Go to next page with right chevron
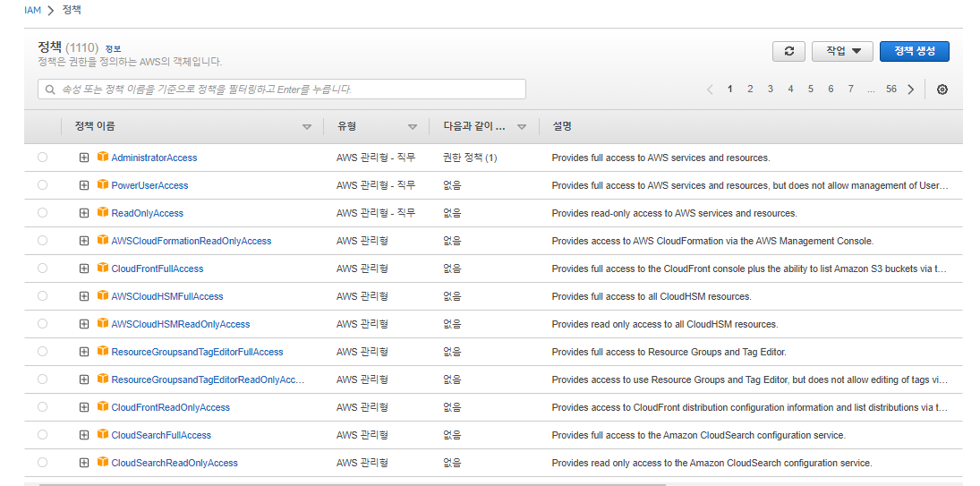Screen dimensions: 980x486 click(910, 90)
